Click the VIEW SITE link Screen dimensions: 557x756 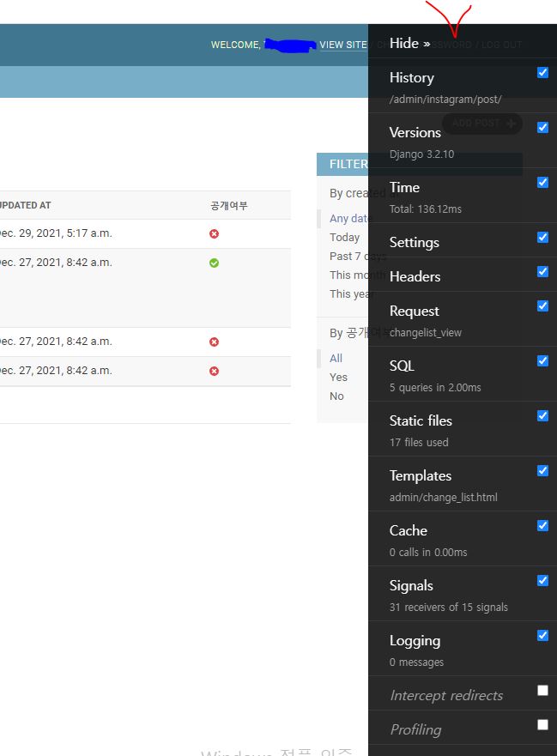click(x=343, y=45)
